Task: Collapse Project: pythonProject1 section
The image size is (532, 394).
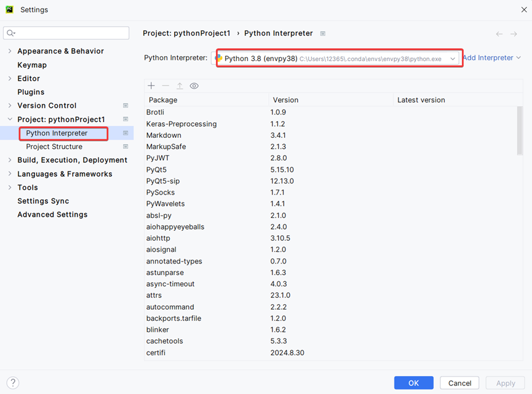Action: pos(10,119)
